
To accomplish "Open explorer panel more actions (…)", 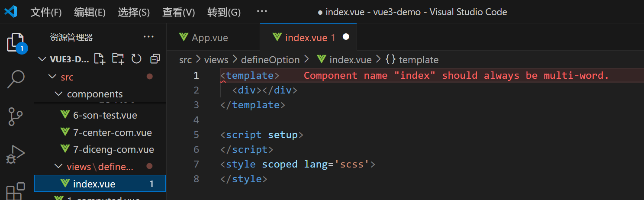I will tap(148, 37).
